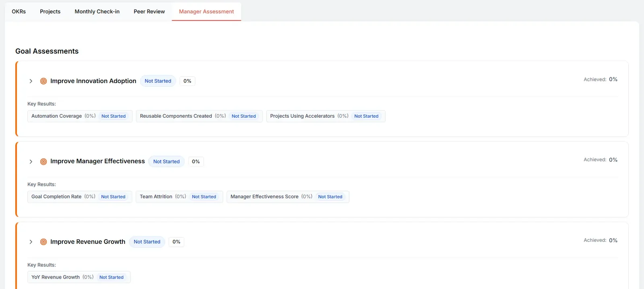Expand the Improve Manager Effectiveness goal
The image size is (644, 289).
31,162
